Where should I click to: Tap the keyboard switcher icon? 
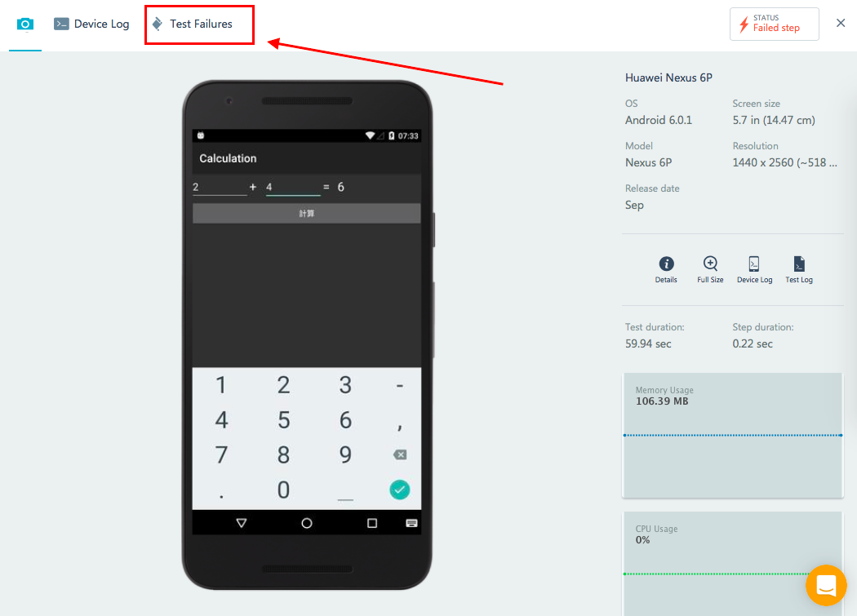click(x=411, y=523)
